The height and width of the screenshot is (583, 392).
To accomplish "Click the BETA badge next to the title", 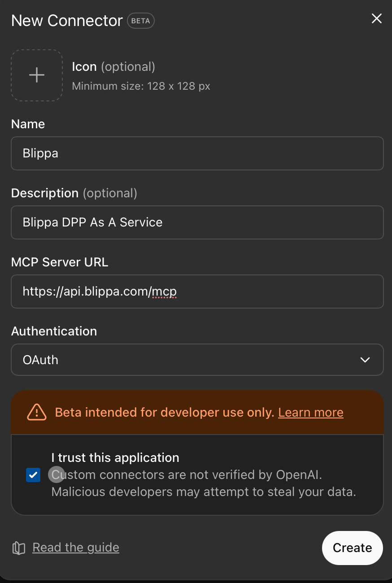I will [x=141, y=21].
